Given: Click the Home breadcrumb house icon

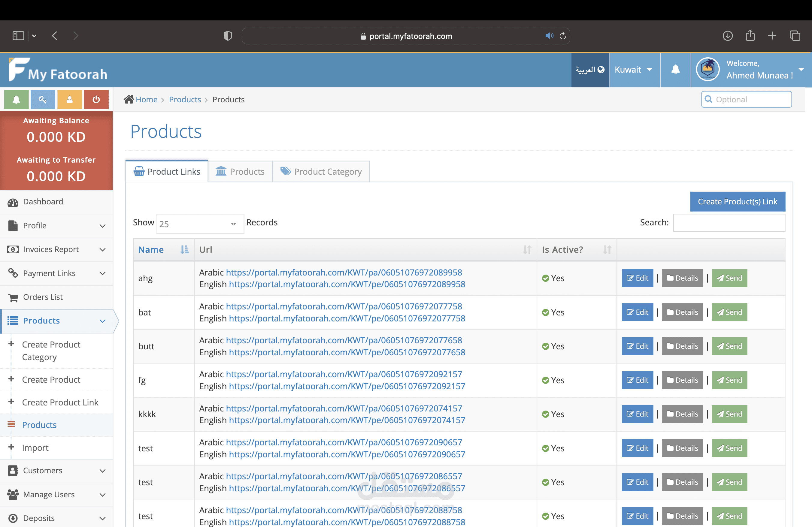Looking at the screenshot, I should pos(129,99).
